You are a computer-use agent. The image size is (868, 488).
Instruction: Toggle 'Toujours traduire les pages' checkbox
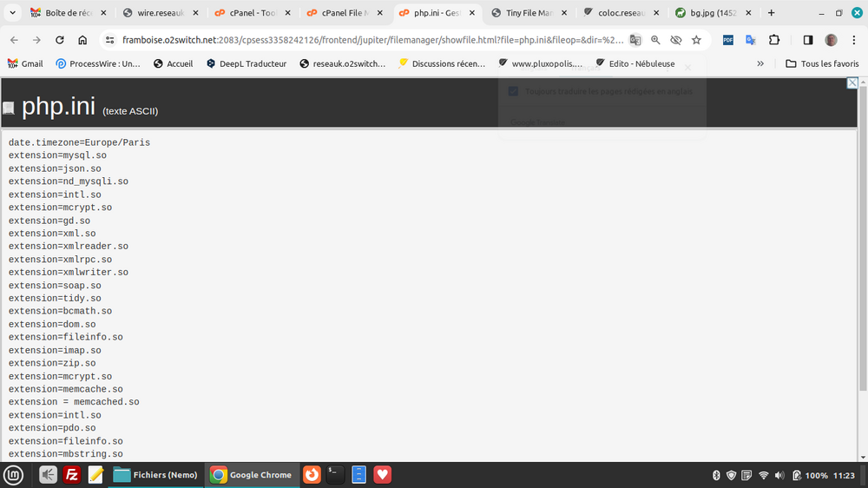(x=513, y=91)
